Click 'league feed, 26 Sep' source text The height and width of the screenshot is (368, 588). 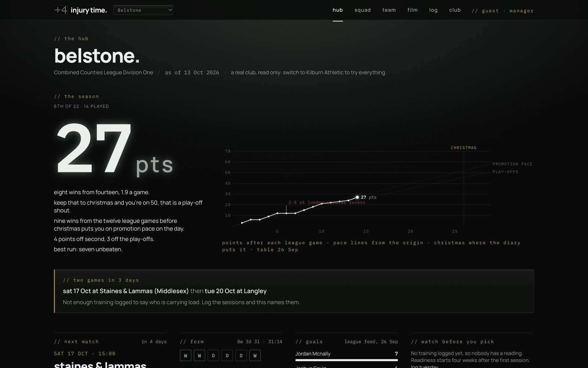pos(371,342)
